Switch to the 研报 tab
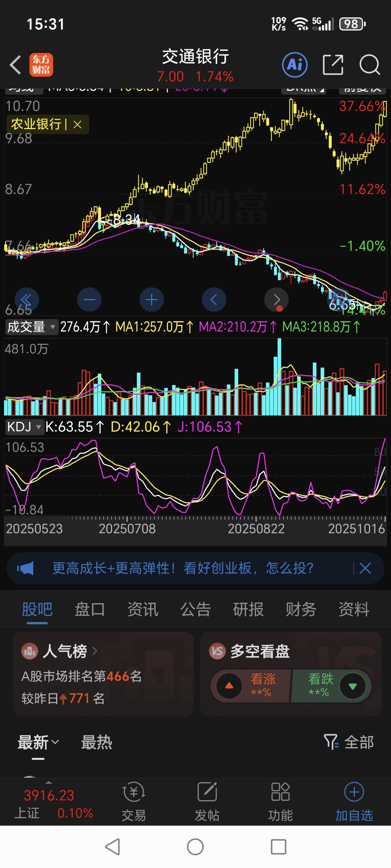Screen dimensions: 391x868 pyautogui.click(x=248, y=609)
